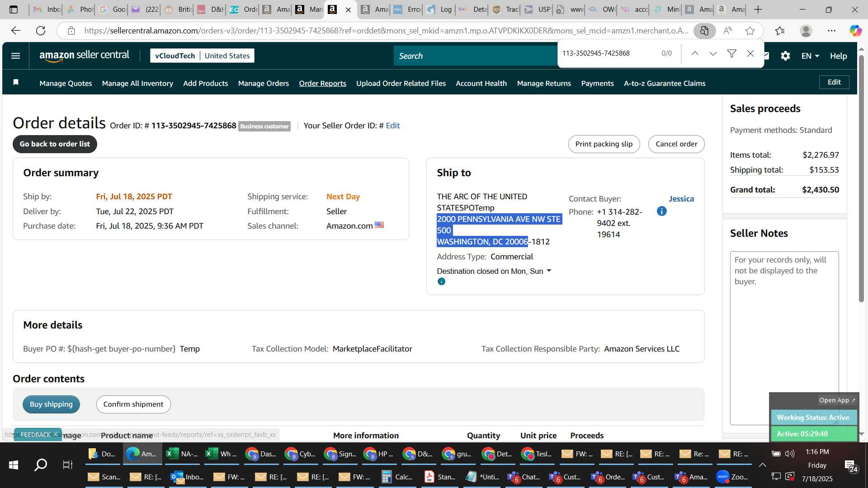
Task: Click in the Seller Notes text area
Action: (784, 338)
